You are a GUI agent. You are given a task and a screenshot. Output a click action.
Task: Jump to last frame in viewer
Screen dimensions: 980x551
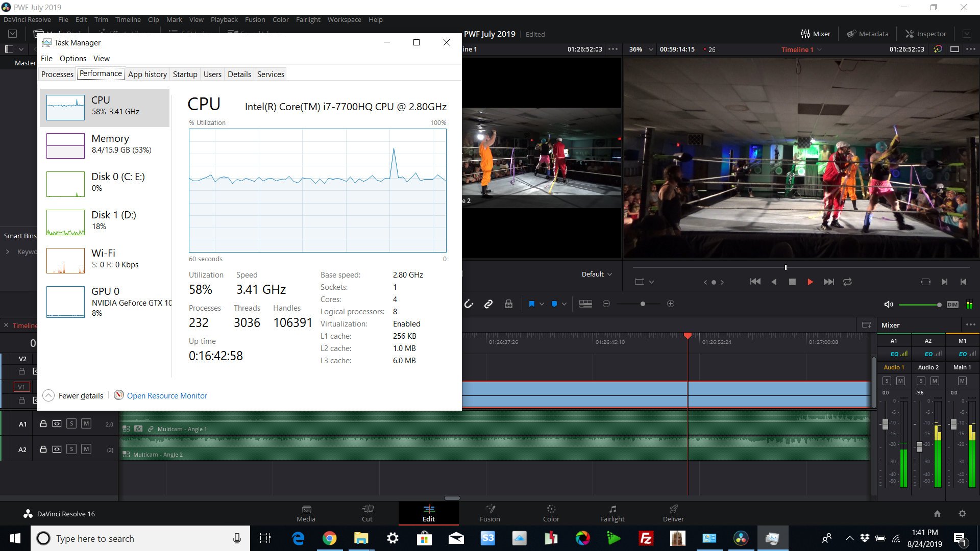pyautogui.click(x=829, y=282)
